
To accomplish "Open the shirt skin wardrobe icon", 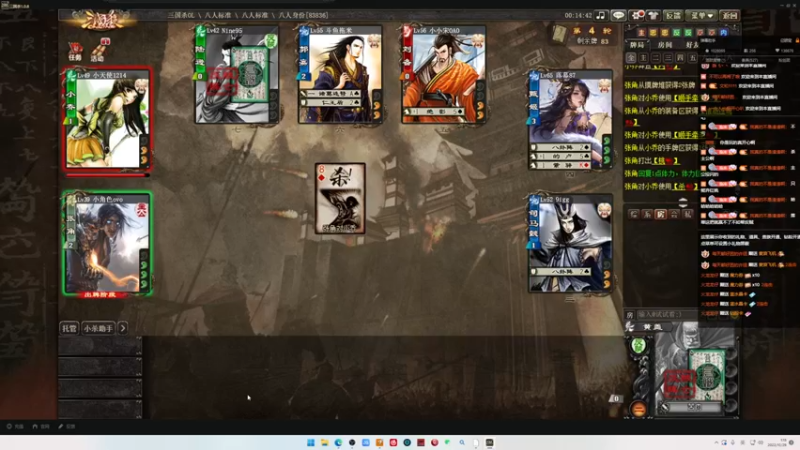I will coord(653,15).
